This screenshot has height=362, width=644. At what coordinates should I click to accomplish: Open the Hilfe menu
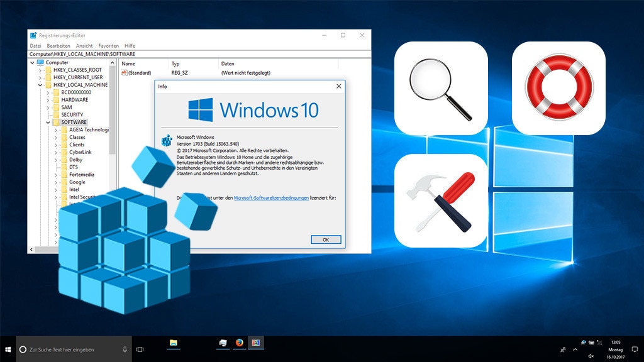pyautogui.click(x=130, y=45)
